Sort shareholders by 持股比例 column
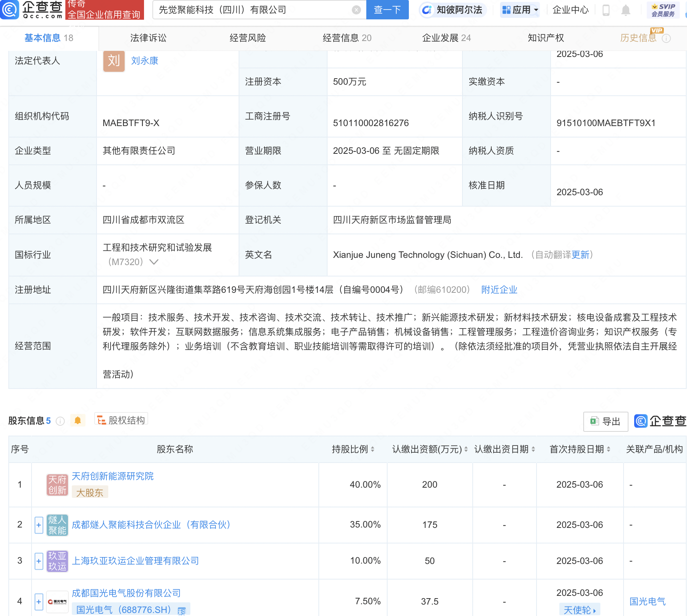687x616 pixels. click(353, 449)
